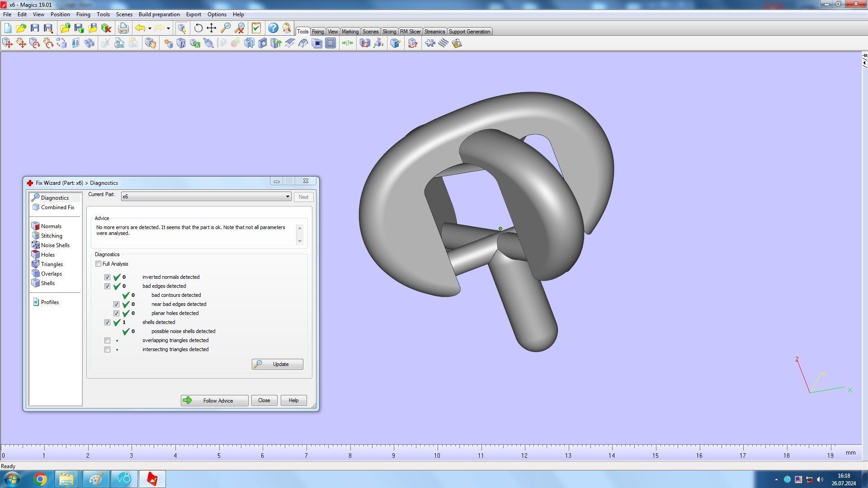Open the Help question mark icon
The height and width of the screenshot is (488, 868).
pos(273,28)
